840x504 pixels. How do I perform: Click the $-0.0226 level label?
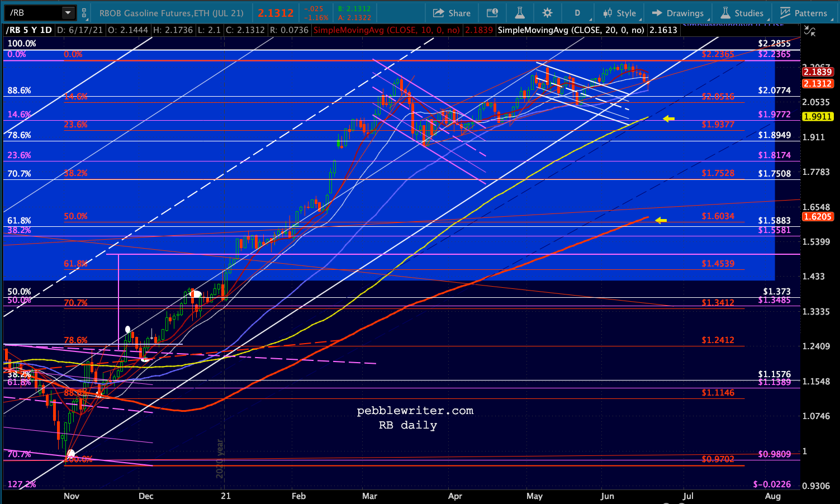tap(772, 484)
